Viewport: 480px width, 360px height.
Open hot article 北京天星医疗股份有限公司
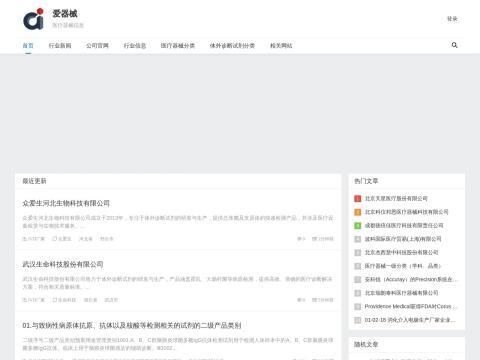click(396, 199)
